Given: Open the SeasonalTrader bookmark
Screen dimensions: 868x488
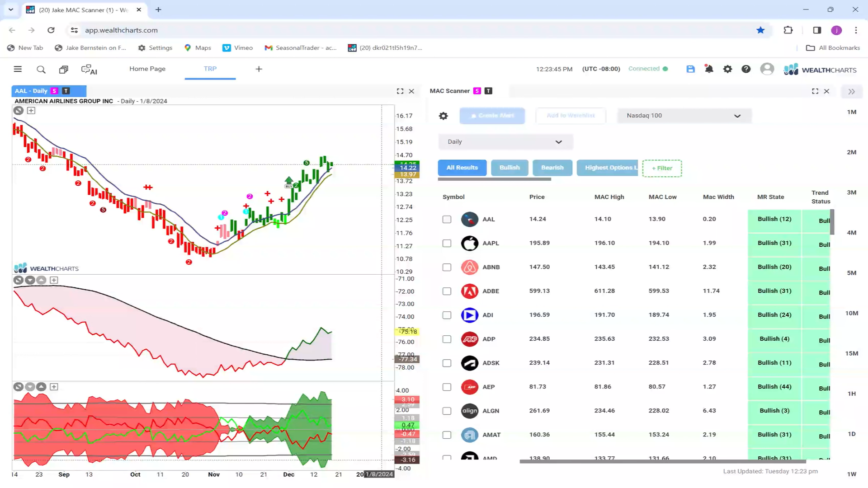Looking at the screenshot, I should pos(301,48).
